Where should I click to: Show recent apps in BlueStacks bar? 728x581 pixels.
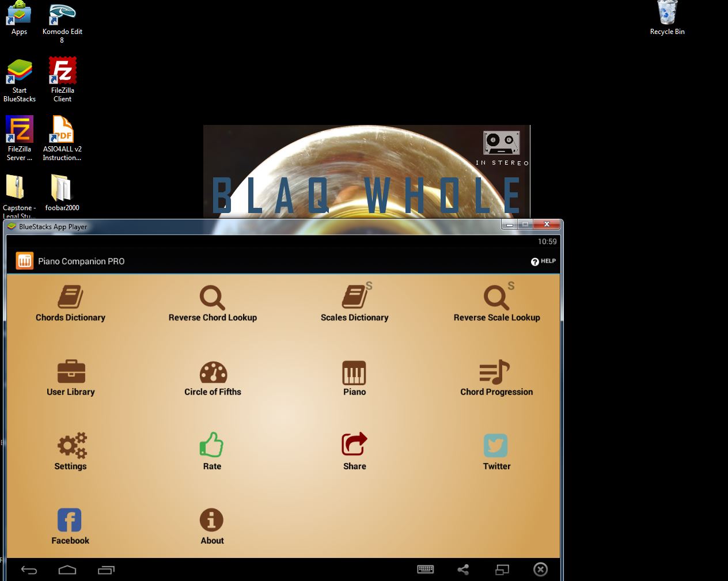106,570
